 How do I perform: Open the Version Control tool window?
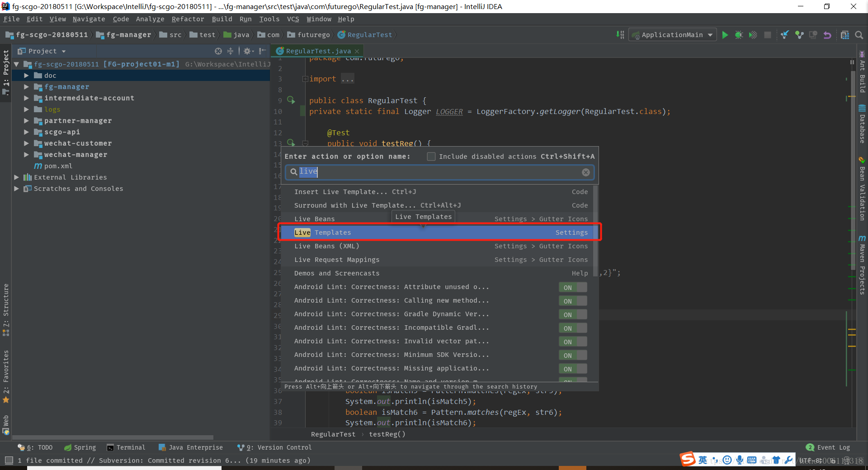(274, 447)
